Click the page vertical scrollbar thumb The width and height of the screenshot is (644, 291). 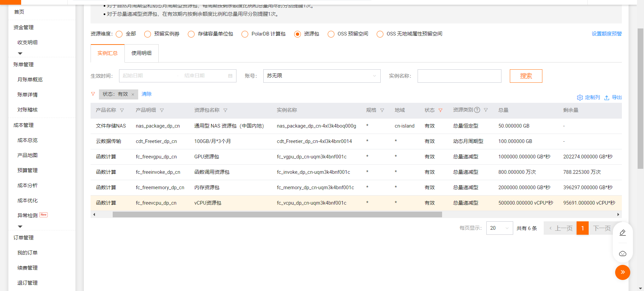click(x=640, y=98)
